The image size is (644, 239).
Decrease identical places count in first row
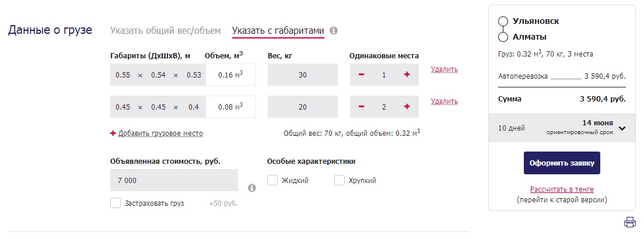click(361, 75)
